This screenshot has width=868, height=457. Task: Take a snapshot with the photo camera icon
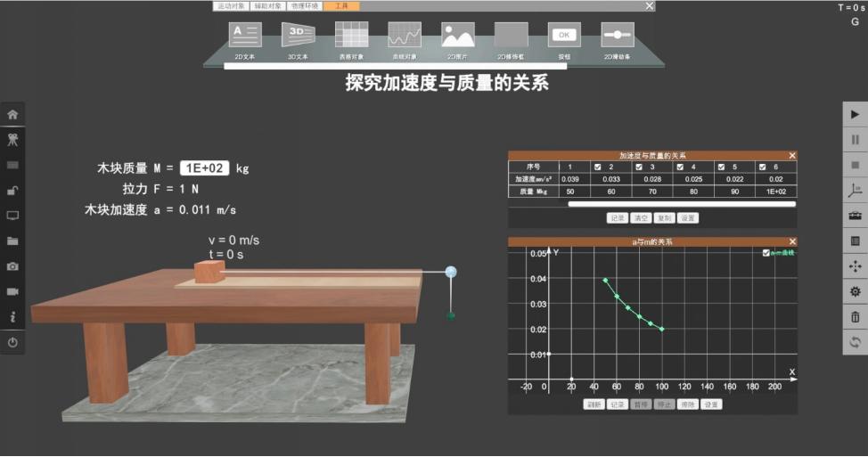[x=12, y=266]
